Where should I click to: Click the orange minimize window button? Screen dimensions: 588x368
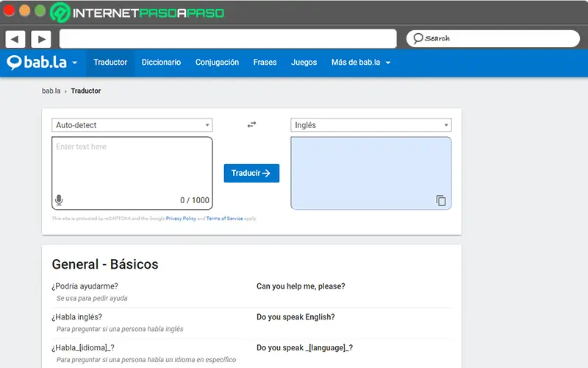(24, 10)
